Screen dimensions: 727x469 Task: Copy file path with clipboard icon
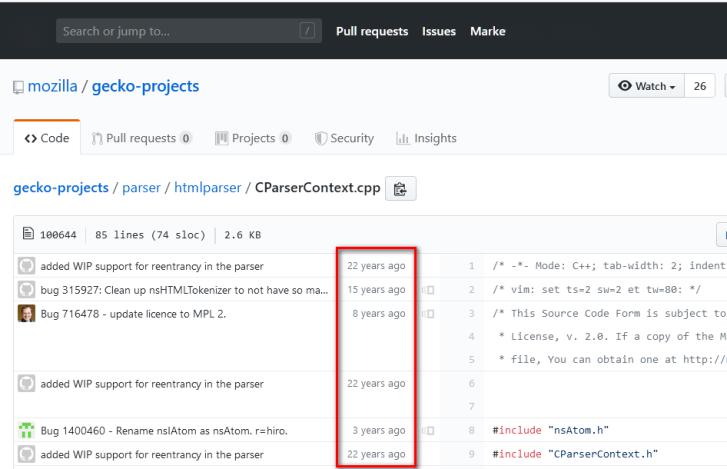point(401,189)
